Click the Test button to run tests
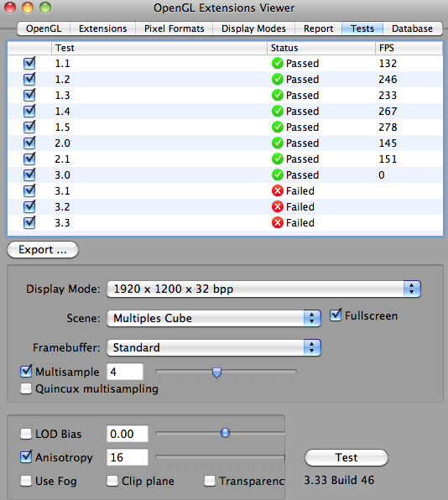The width and height of the screenshot is (448, 500). 346,457
